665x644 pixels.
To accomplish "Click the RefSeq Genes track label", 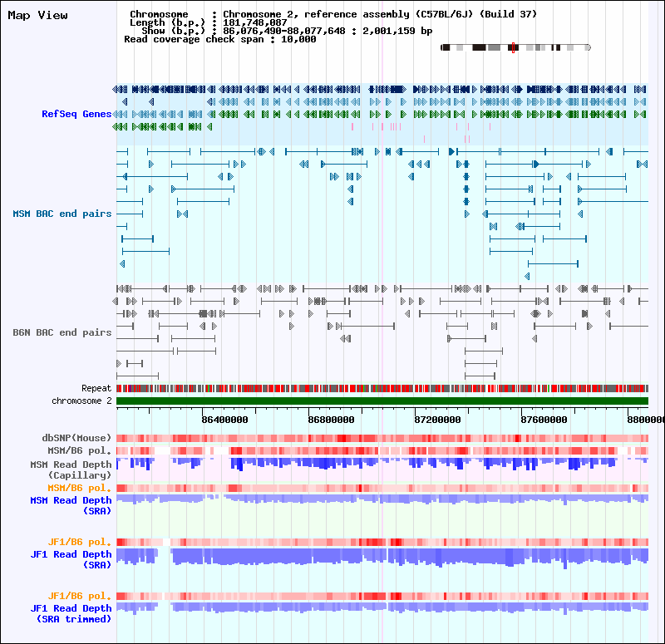I will click(76, 114).
